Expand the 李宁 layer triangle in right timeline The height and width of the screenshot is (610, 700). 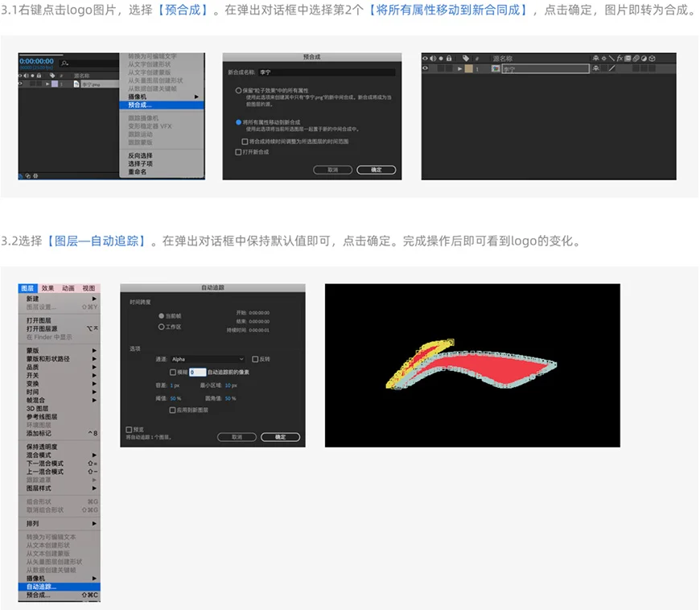coord(459,68)
